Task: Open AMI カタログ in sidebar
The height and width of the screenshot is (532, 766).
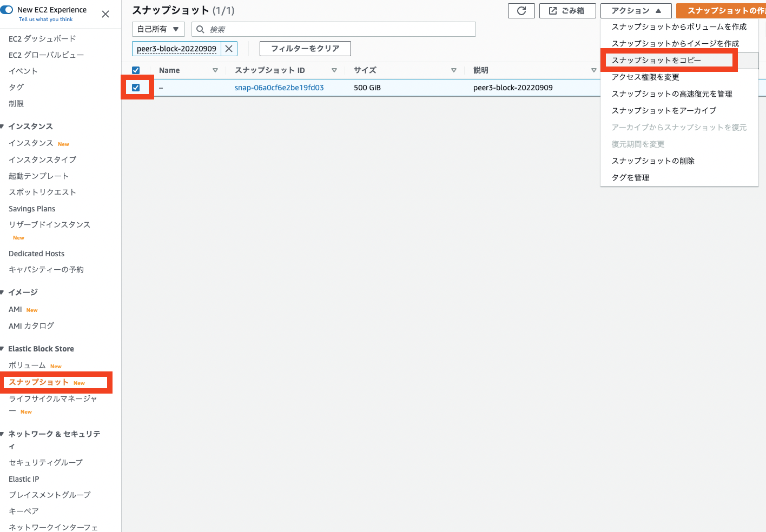Action: coord(31,326)
